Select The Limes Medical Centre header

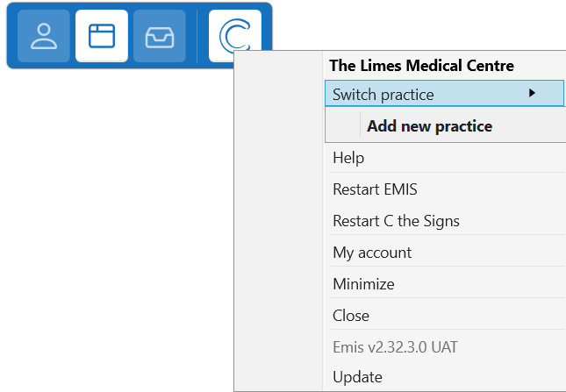tap(421, 66)
